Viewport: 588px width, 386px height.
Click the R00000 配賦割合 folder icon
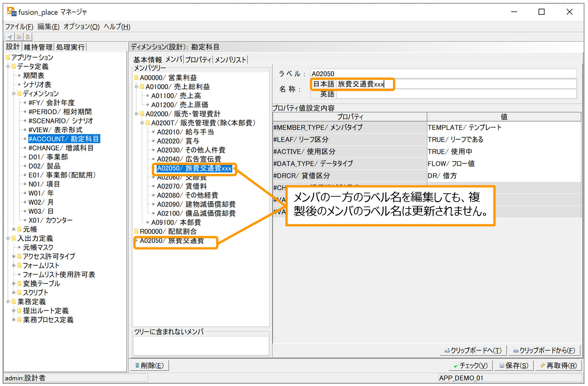[x=136, y=231]
